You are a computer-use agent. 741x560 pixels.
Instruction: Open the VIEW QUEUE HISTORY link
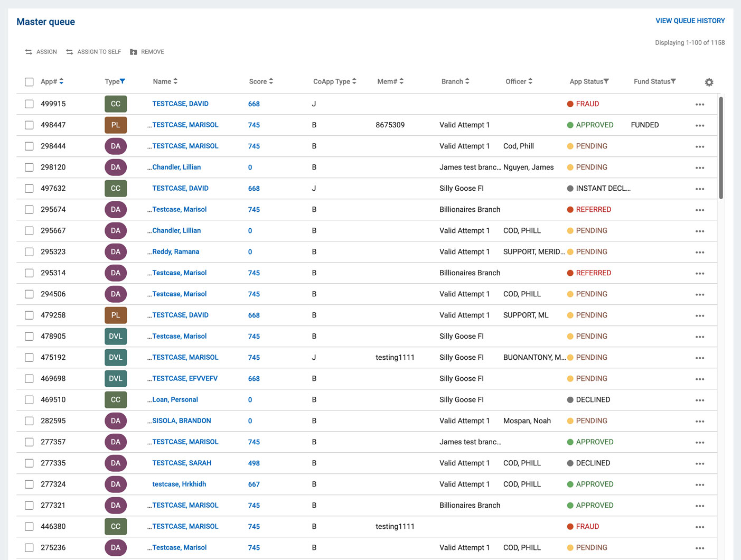click(690, 21)
